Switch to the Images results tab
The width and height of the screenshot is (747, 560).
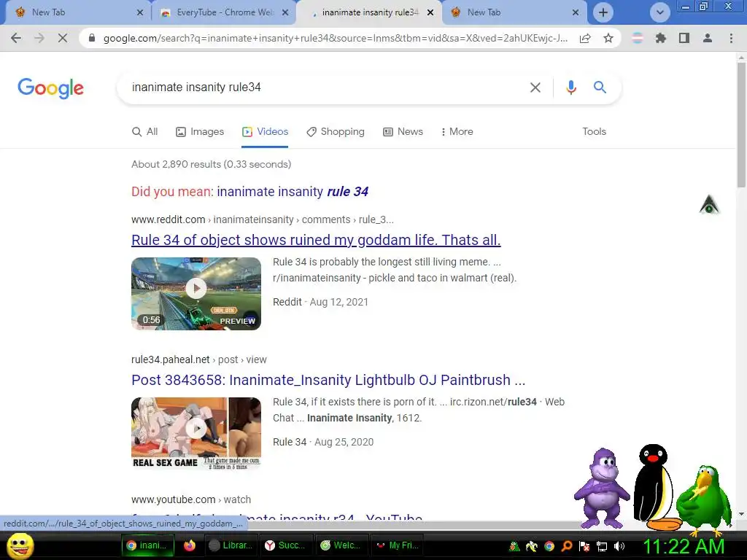[x=200, y=131]
